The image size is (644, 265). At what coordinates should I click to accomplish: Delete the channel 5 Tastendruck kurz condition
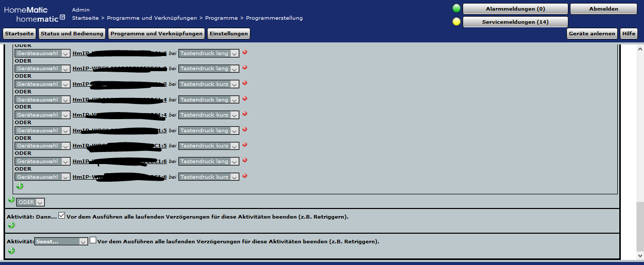(245, 144)
